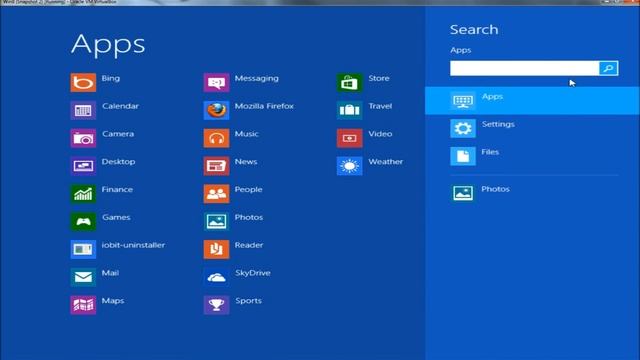Click the Messaging label text
640x360 pixels.
257,78
